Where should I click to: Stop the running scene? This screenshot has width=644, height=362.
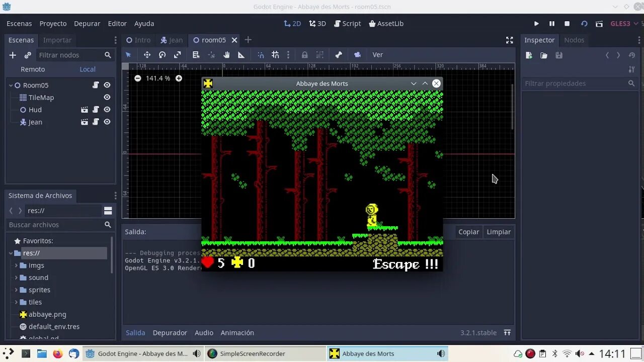click(x=567, y=24)
